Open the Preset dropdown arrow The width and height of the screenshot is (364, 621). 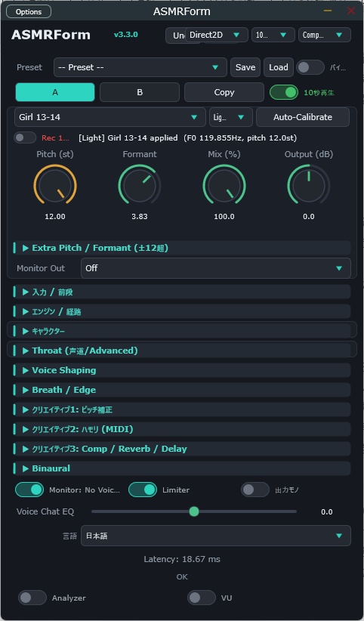click(215, 67)
